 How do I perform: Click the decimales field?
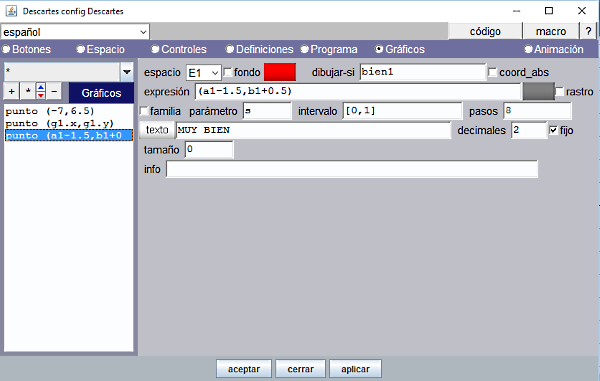pyautogui.click(x=529, y=130)
